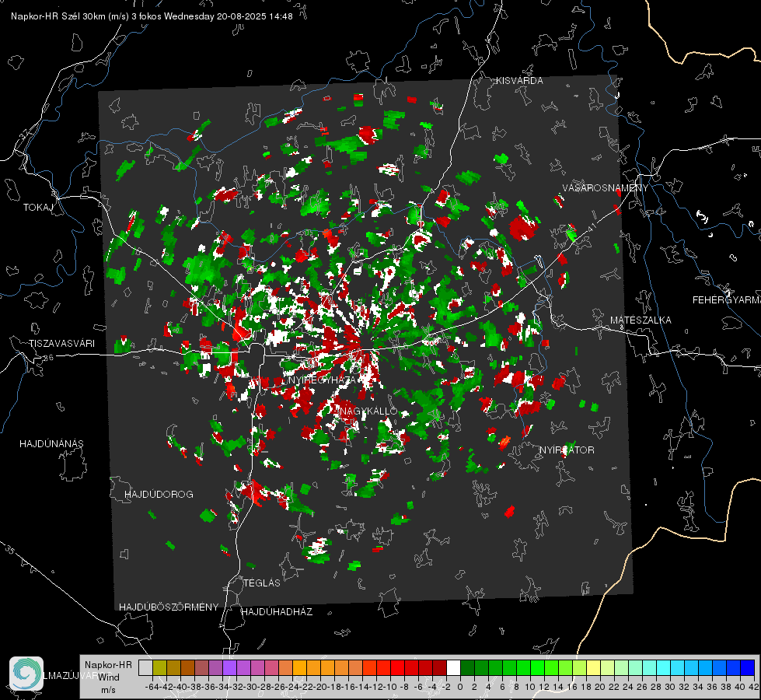Click the 42 value on legend scale

click(754, 687)
